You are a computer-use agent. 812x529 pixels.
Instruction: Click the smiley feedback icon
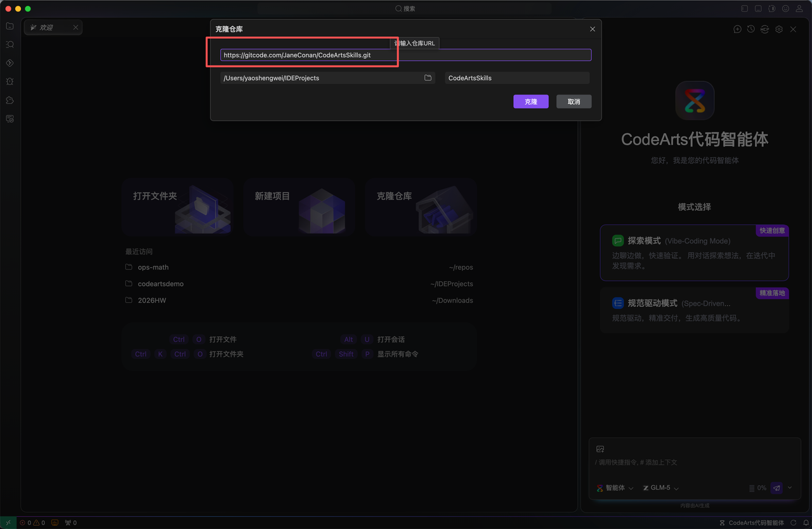[x=785, y=9]
